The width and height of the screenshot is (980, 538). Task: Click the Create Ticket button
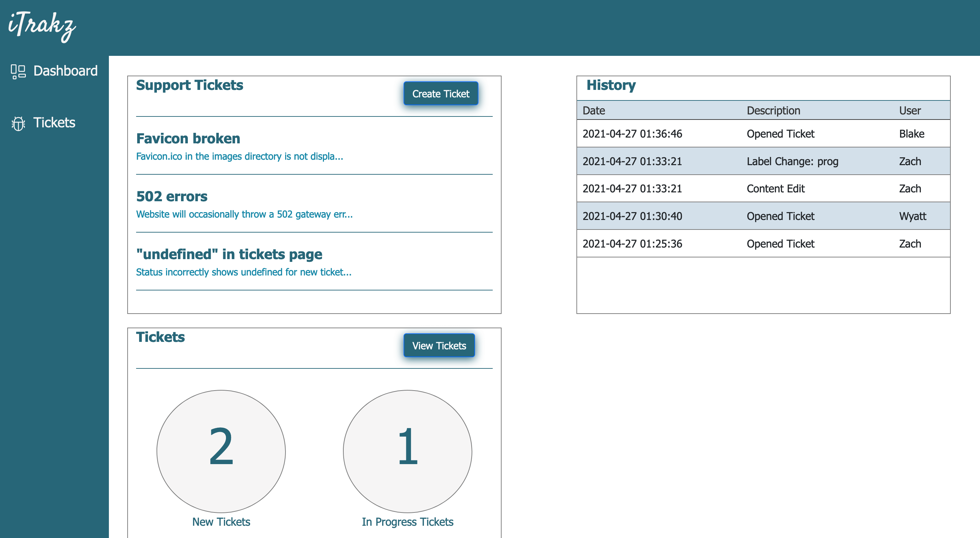coord(441,93)
